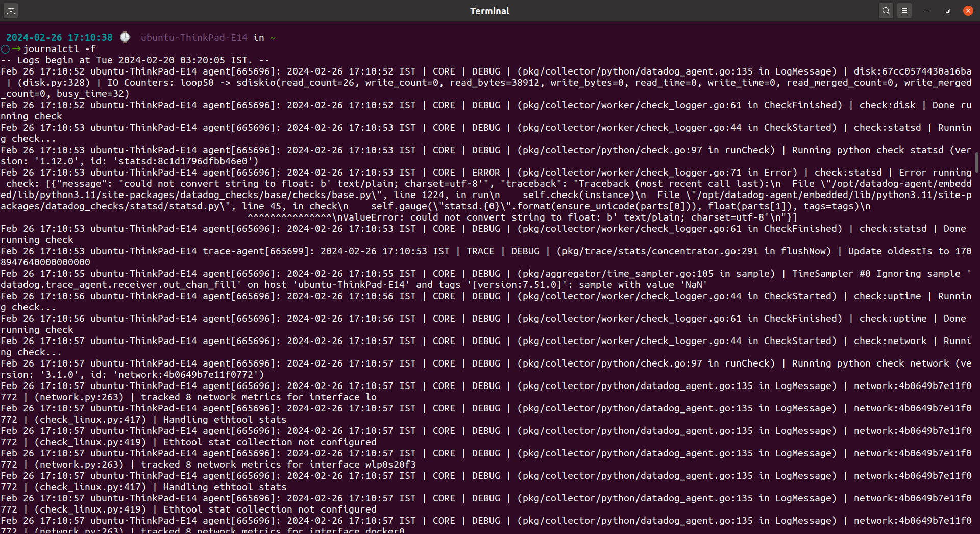Click '(pkg/trace/stats/concentrator.go:291 in flushNow)' text
This screenshot has width=980, height=534.
[694, 251]
